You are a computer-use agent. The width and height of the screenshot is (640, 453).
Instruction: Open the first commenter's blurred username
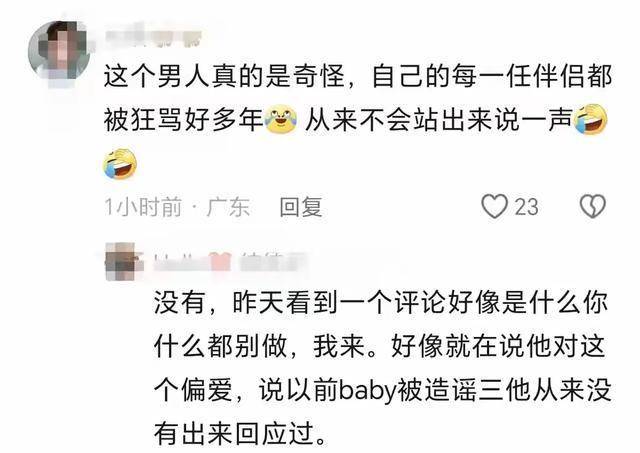(x=154, y=38)
